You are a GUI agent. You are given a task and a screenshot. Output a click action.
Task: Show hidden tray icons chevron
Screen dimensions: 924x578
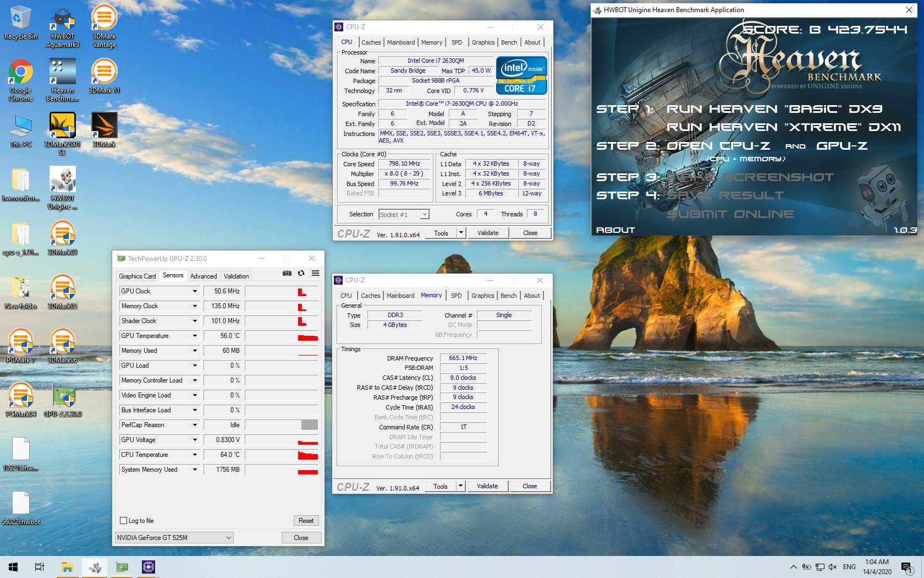[793, 566]
